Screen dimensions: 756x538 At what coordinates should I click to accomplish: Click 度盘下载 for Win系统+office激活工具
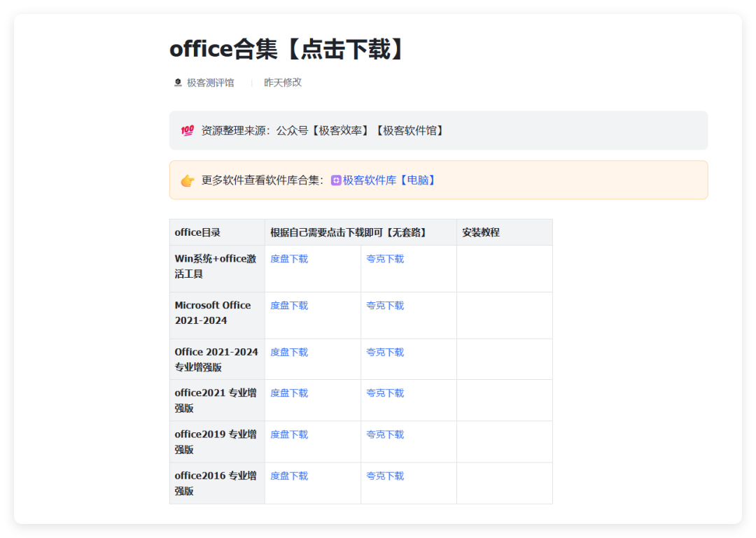289,259
